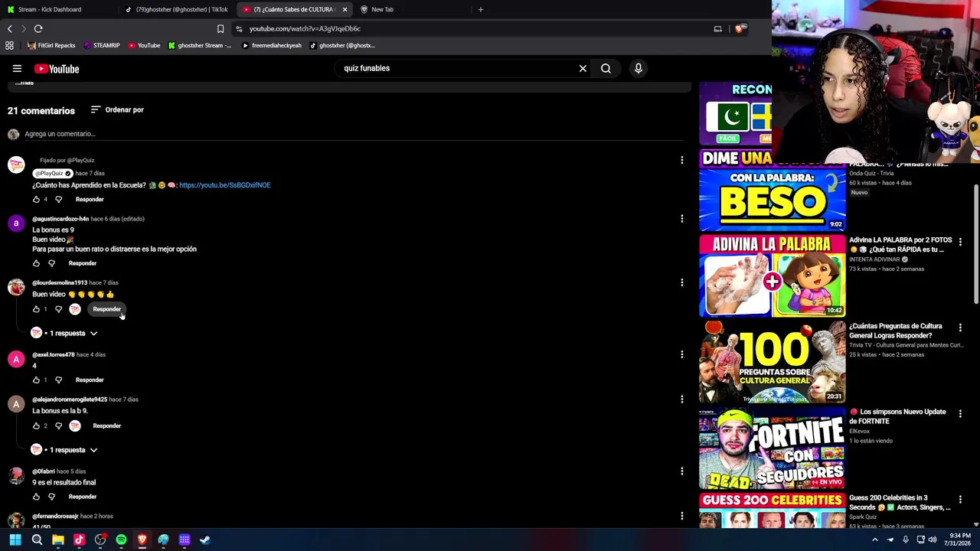The width and height of the screenshot is (980, 551).
Task: Reply to @0fabrri's comment
Action: pos(83,497)
